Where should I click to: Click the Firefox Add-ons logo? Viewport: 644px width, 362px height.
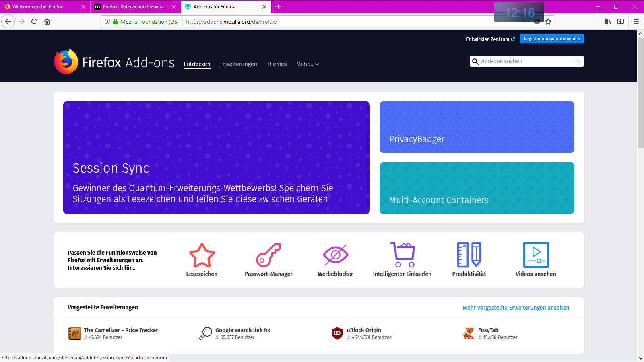point(114,62)
